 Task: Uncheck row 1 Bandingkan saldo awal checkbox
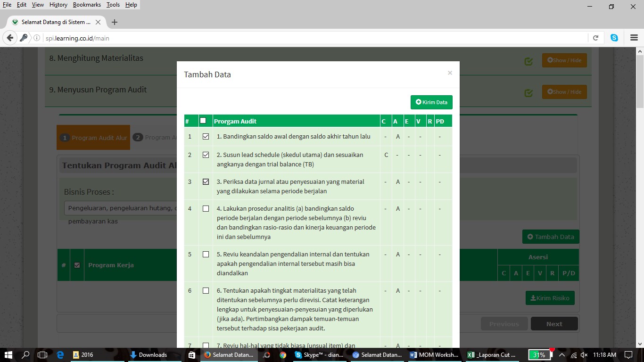pos(206,136)
